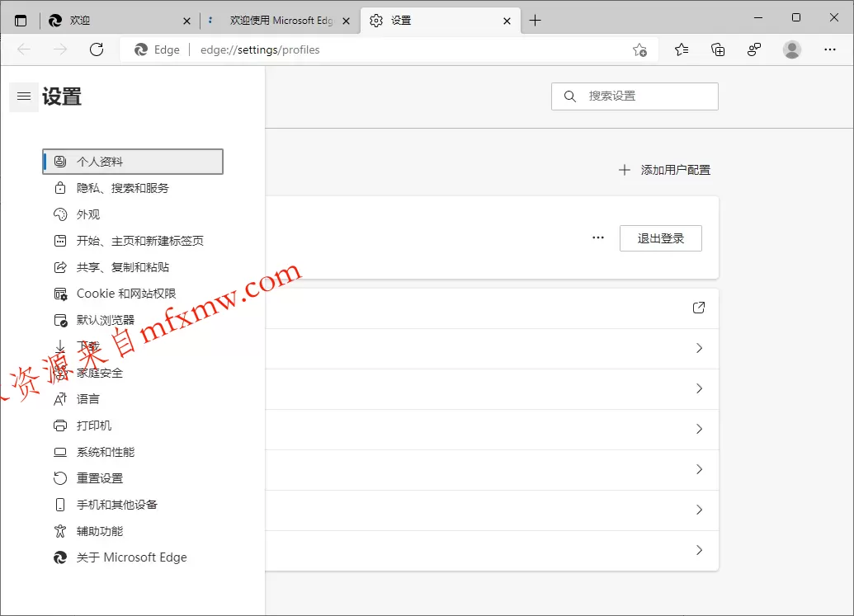Expand the last chevron row in profile list
854x616 pixels.
pyautogui.click(x=700, y=550)
